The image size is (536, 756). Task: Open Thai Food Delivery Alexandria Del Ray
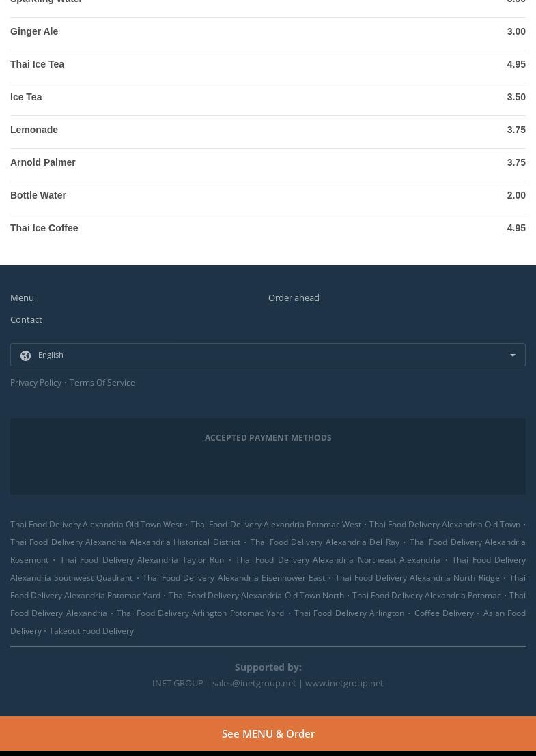(x=324, y=542)
